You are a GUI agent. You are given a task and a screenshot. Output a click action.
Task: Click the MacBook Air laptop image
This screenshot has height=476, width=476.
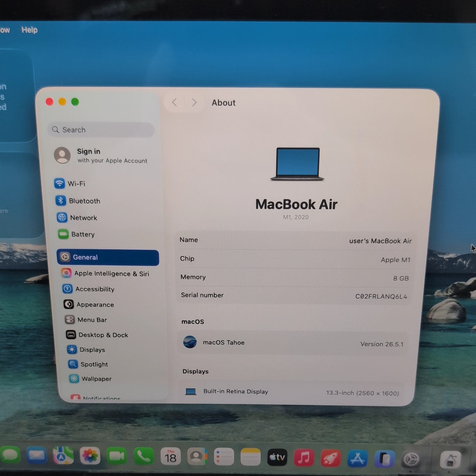coord(297,164)
